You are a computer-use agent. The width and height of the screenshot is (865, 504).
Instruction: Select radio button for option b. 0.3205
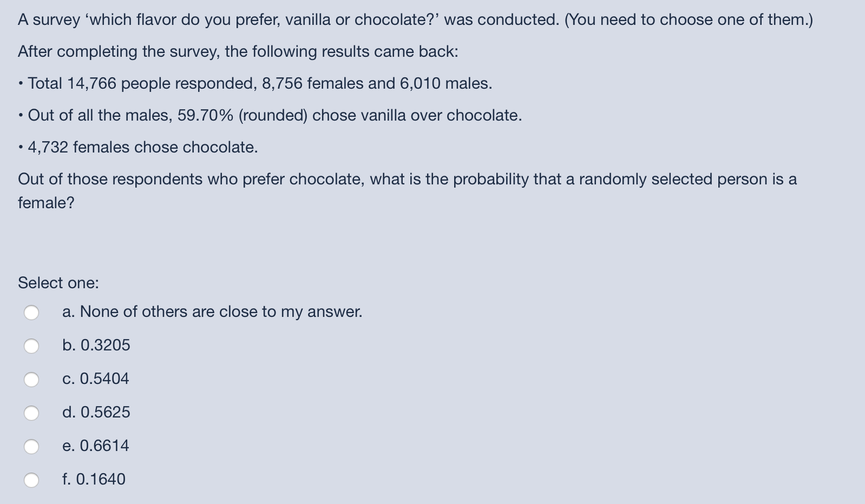tap(32, 345)
